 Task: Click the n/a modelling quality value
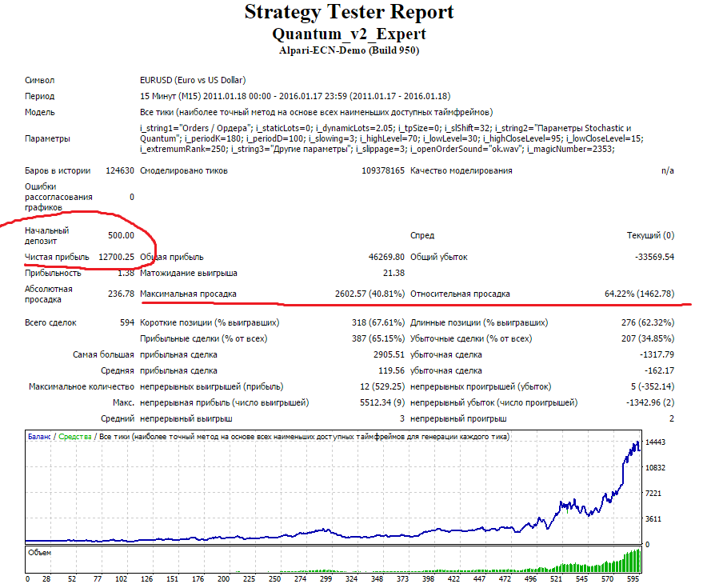tap(668, 170)
